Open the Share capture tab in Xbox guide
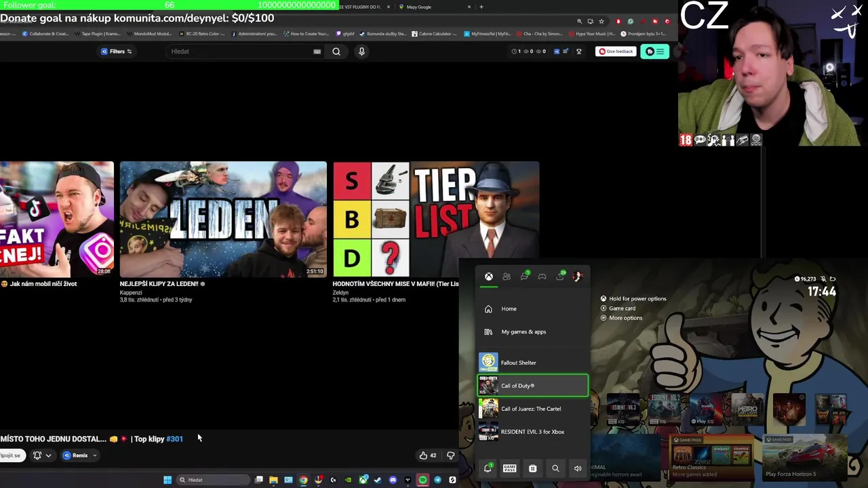Screen dimensions: 868x488 560,276
